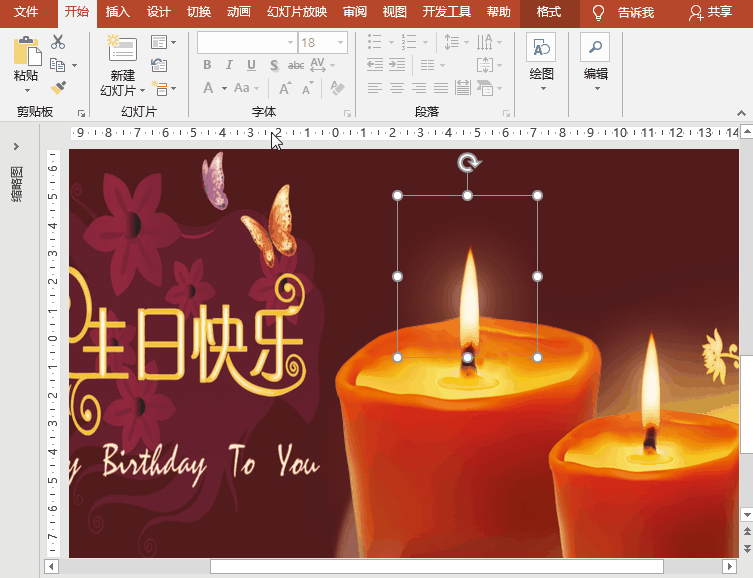
Task: Open the 字体 dialog launcher
Action: [x=347, y=113]
